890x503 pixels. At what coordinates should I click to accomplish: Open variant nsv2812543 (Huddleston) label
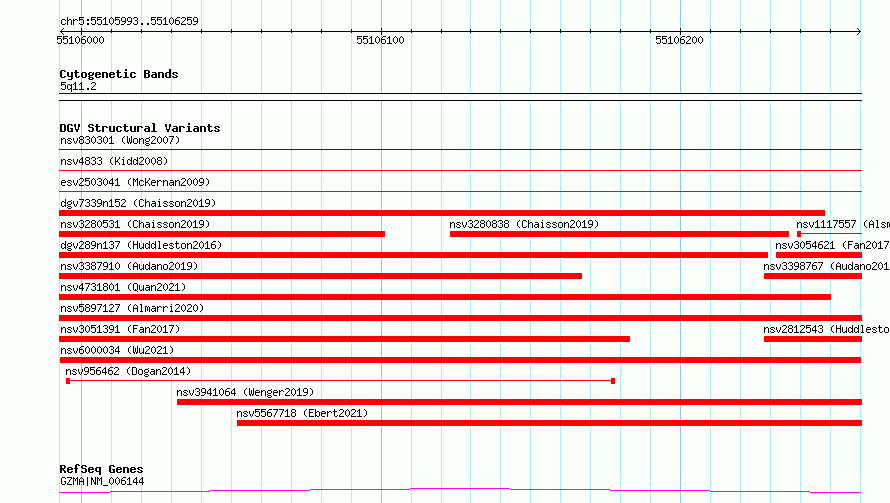coord(826,329)
